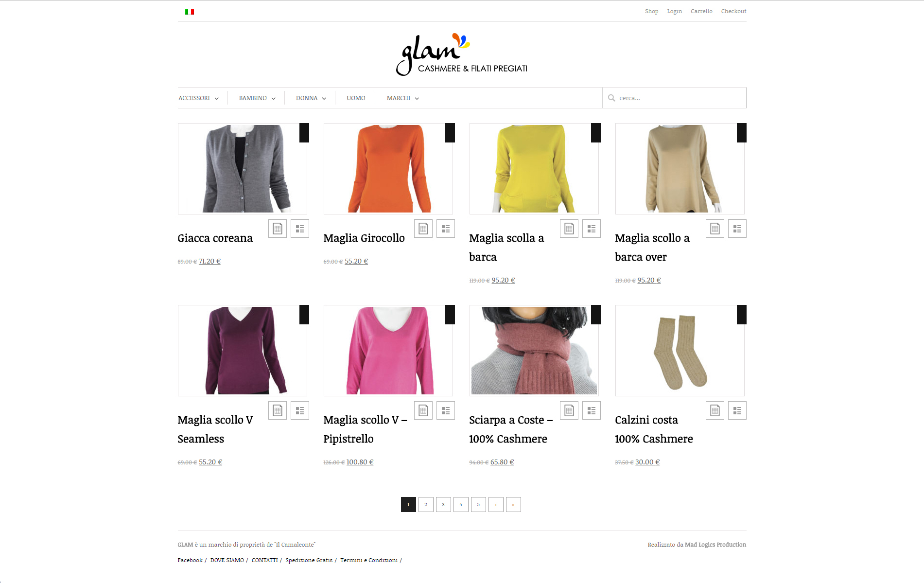Viewport: 924px width, 585px height.
Task: Click the Italian flag language icon
Action: (x=190, y=12)
